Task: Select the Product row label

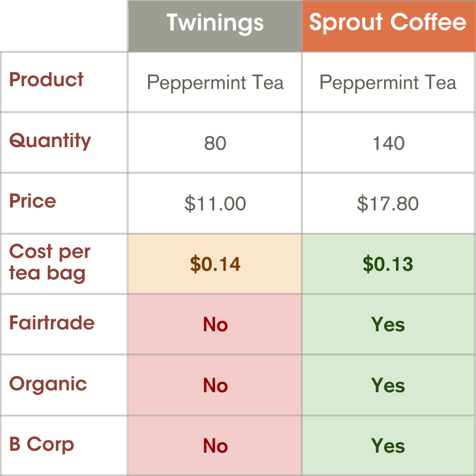Action: 47,79
